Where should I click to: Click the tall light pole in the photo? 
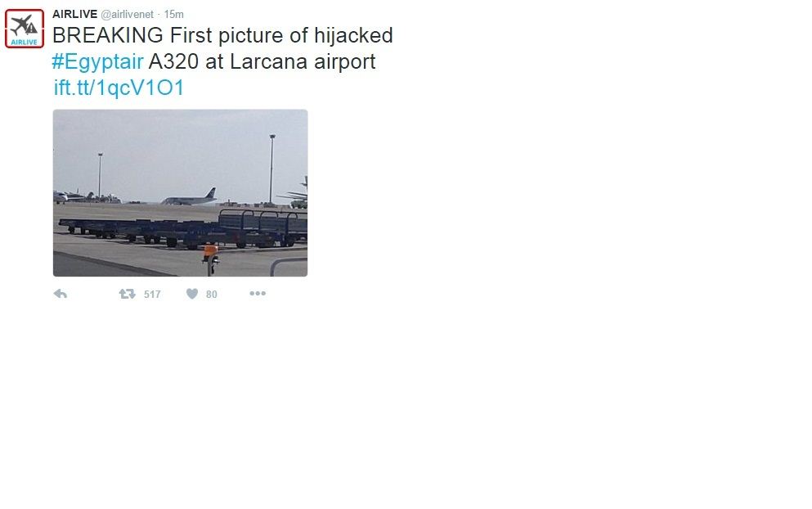[x=272, y=168]
